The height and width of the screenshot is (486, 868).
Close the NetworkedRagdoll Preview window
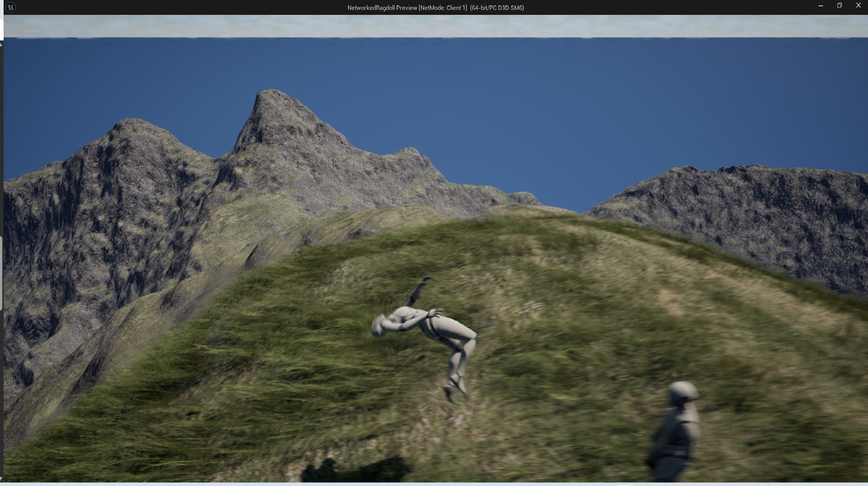(x=858, y=6)
